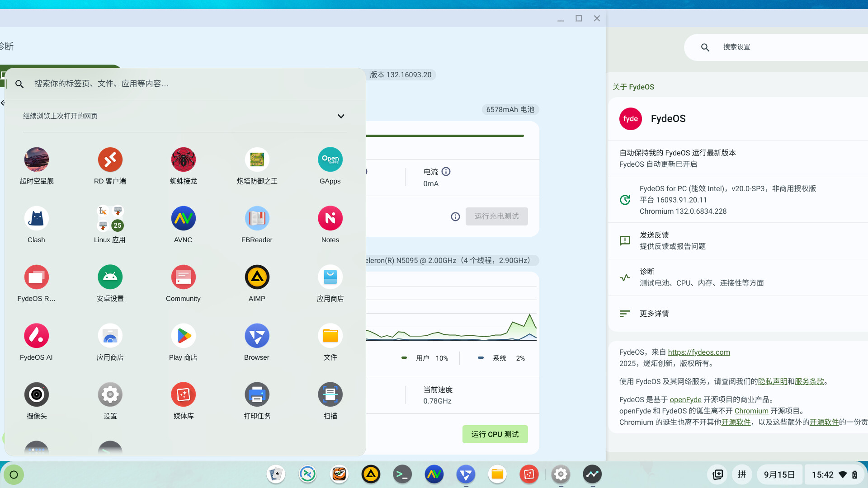Open 发送反馈 in settings
Image resolution: width=868 pixels, height=488 pixels.
(738, 241)
